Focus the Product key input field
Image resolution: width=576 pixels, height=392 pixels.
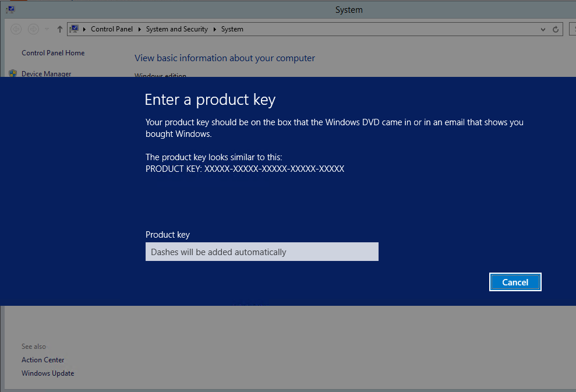tap(262, 252)
